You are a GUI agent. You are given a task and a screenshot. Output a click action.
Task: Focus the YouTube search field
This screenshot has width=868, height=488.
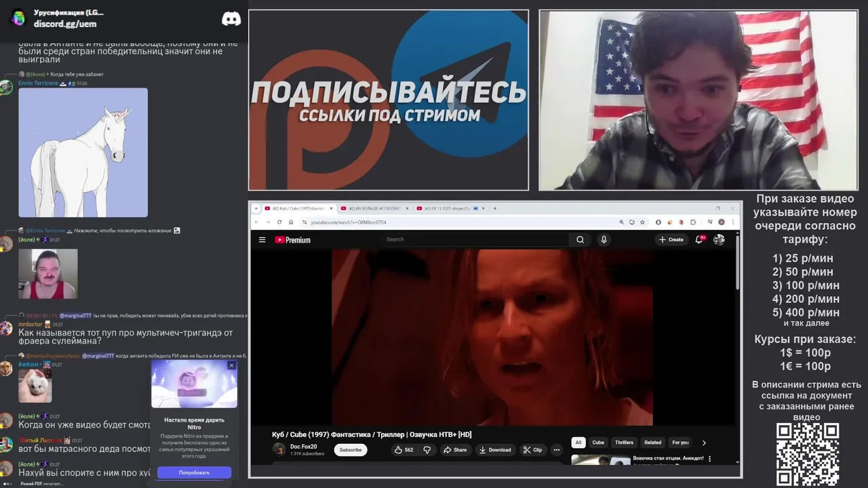(x=475, y=239)
